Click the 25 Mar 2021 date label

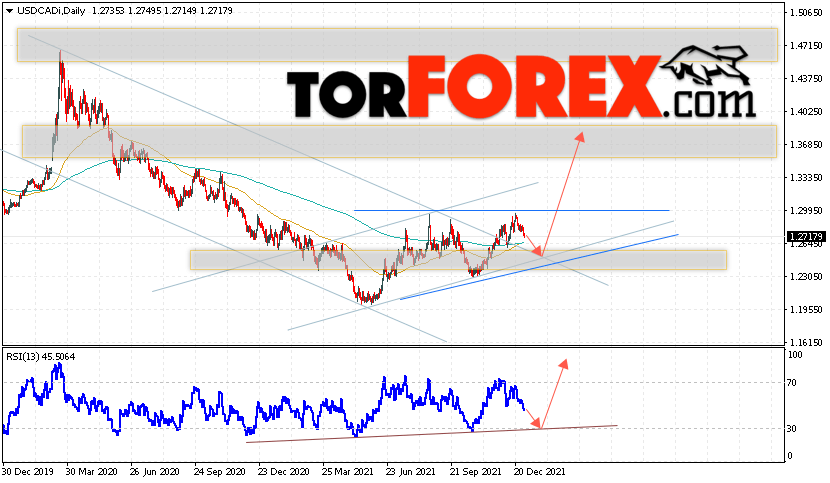348,471
